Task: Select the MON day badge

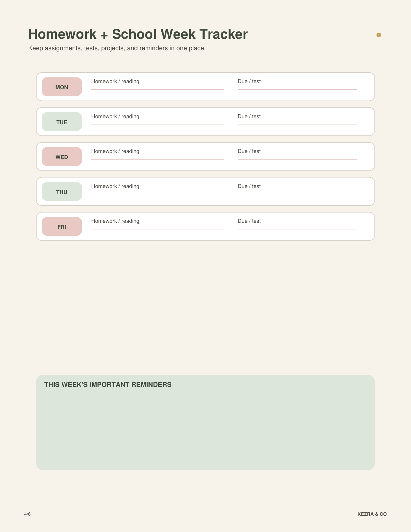Action: (62, 87)
